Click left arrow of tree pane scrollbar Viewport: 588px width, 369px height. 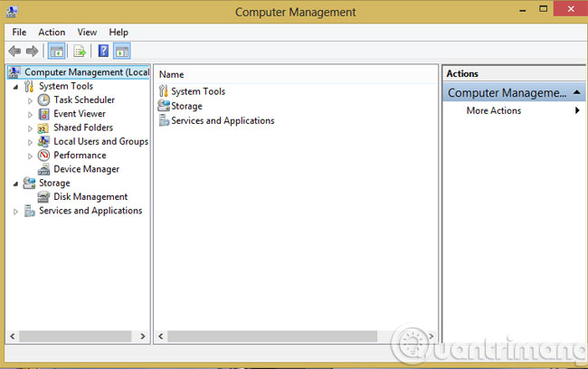pyautogui.click(x=13, y=336)
